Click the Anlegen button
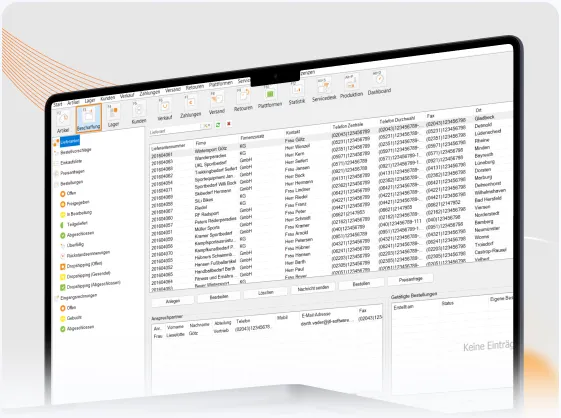The height and width of the screenshot is (418, 561). pyautogui.click(x=173, y=301)
